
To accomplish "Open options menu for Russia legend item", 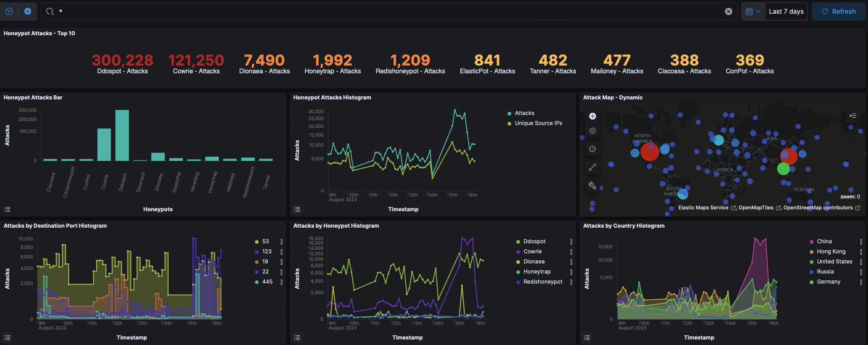I will coord(861,272).
